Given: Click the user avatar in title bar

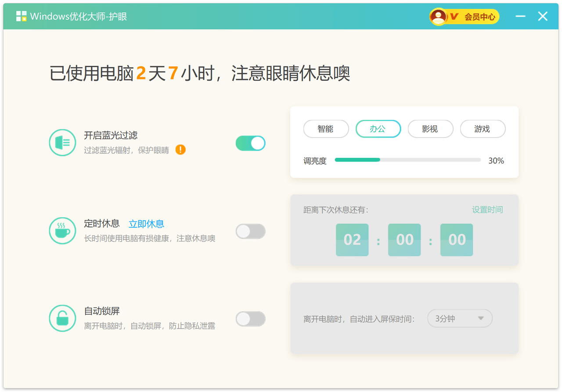Looking at the screenshot, I should pos(438,17).
